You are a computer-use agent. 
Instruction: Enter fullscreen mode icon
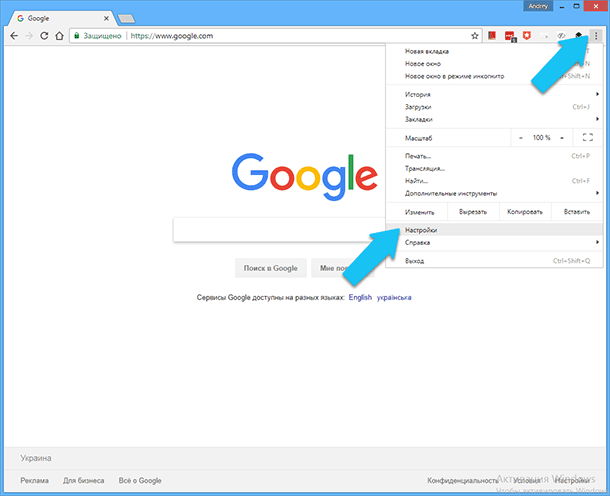tap(587, 137)
